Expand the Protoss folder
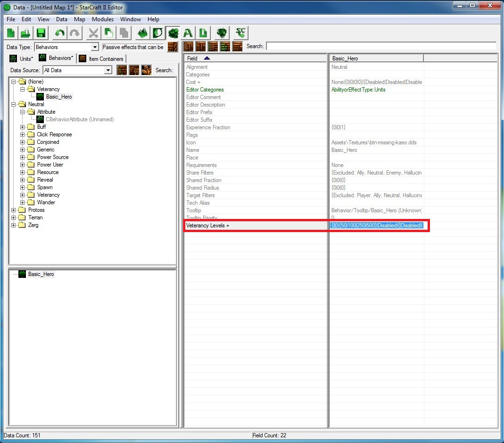 click(14, 210)
